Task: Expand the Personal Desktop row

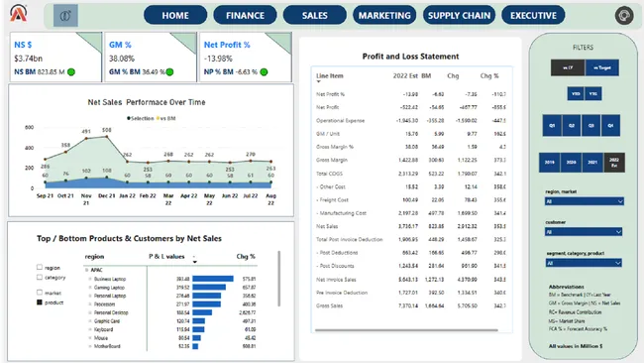Action: pos(90,312)
